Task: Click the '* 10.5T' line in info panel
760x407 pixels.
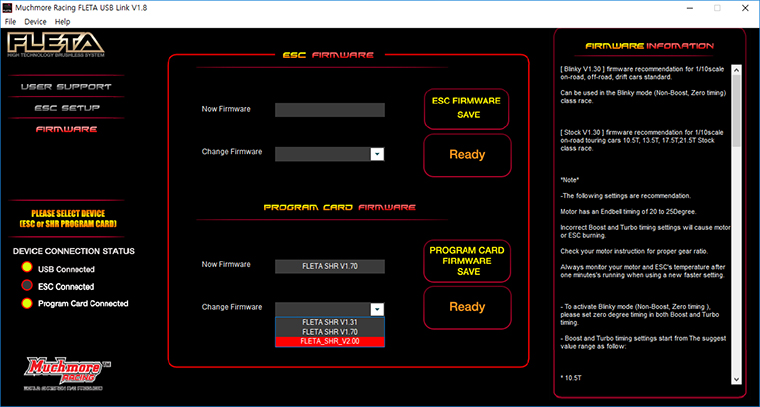Action: [570, 376]
